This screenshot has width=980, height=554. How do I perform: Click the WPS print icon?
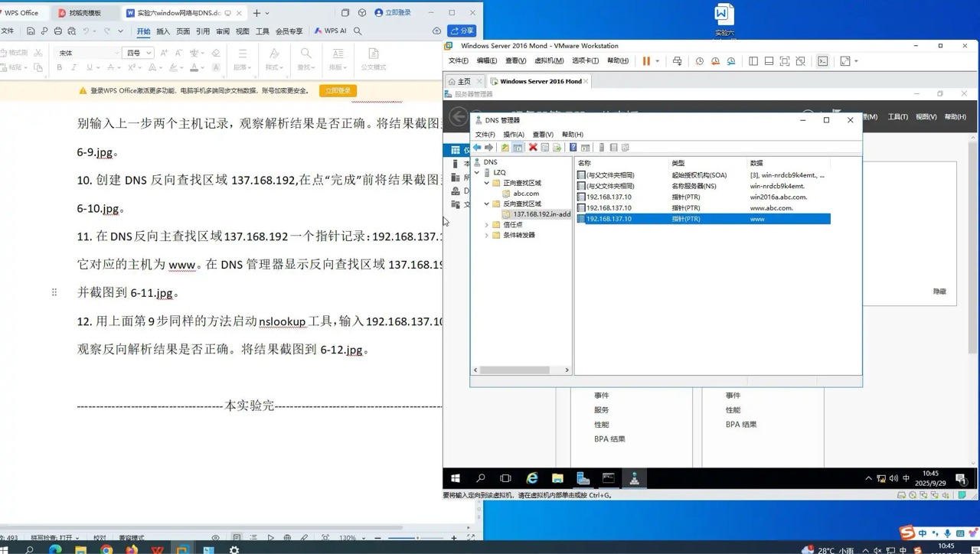pyautogui.click(x=58, y=31)
